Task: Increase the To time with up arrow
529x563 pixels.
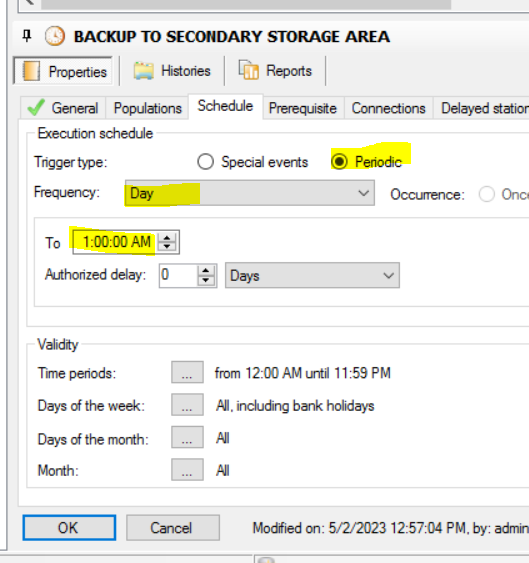Action: coord(167,237)
